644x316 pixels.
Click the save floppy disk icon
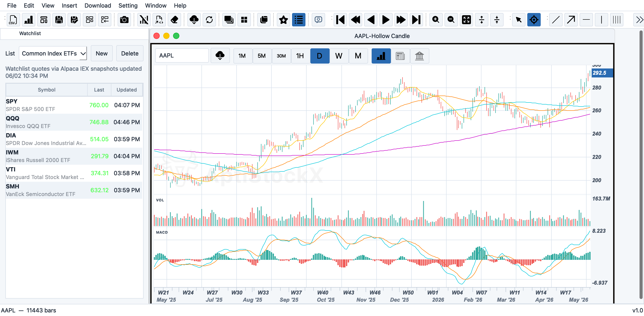point(59,19)
